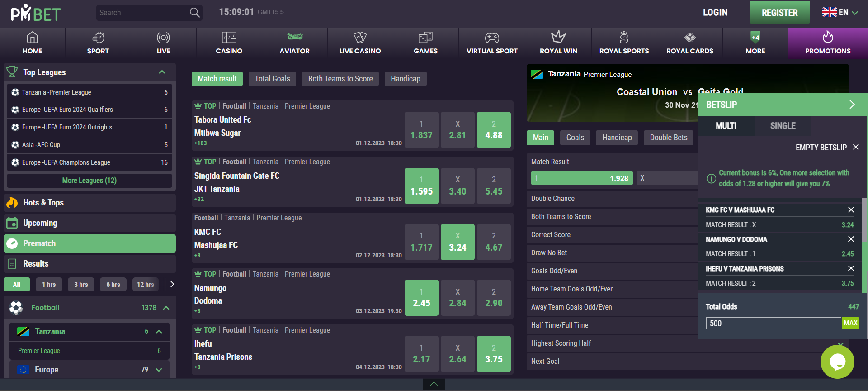Open Hots & Tops section
This screenshot has height=391, width=868.
(90, 203)
